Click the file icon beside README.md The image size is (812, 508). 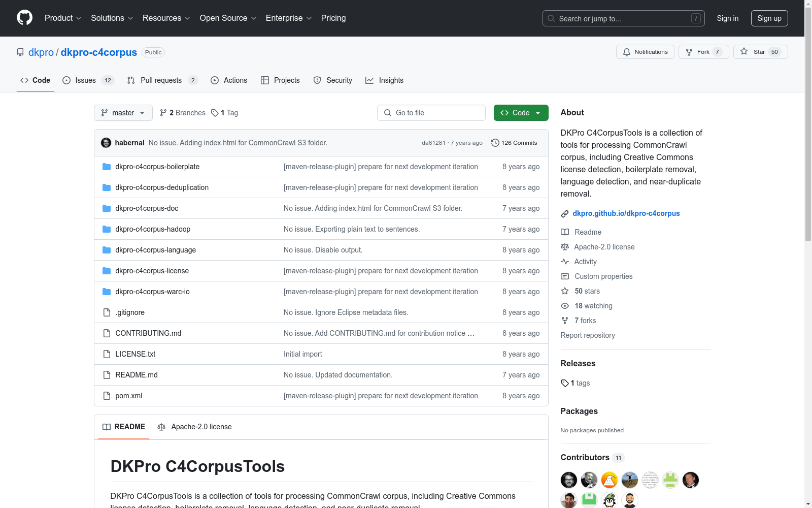(107, 375)
